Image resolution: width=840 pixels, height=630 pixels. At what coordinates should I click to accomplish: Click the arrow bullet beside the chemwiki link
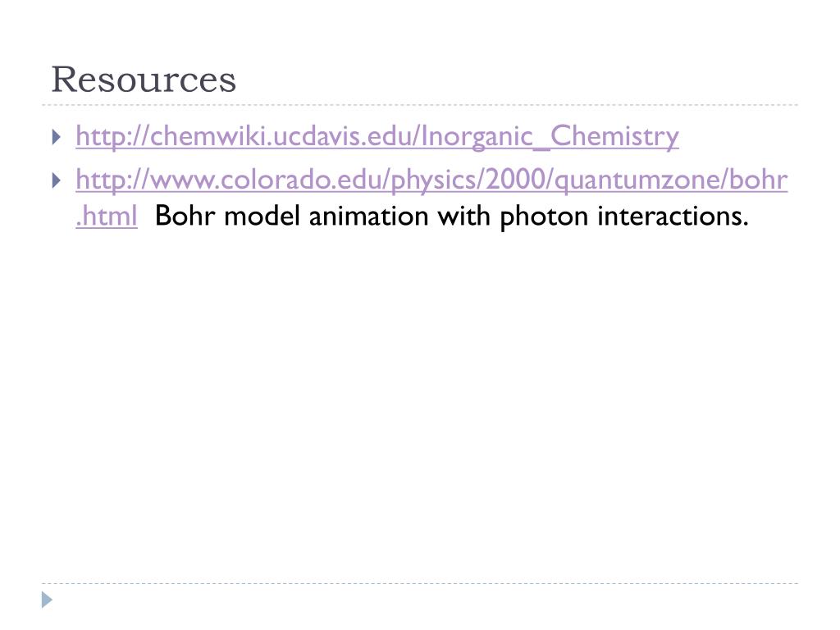[x=57, y=137]
